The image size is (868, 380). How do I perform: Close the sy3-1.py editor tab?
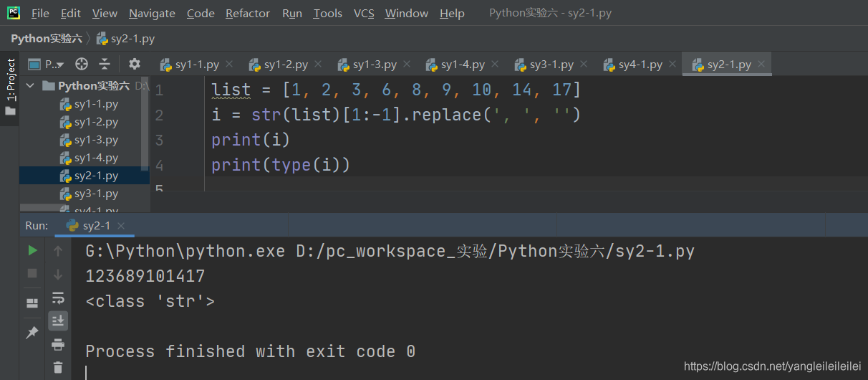tap(584, 64)
